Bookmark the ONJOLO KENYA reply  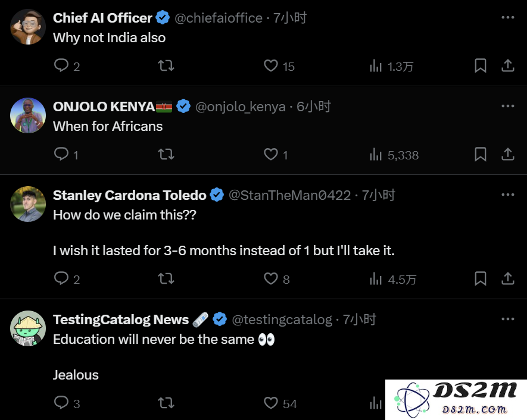(481, 155)
